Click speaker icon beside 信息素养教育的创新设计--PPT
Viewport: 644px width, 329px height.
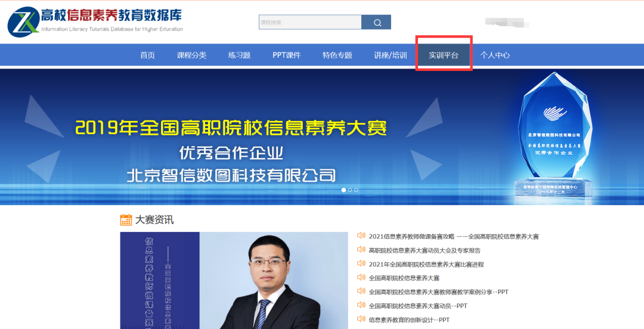pos(361,319)
